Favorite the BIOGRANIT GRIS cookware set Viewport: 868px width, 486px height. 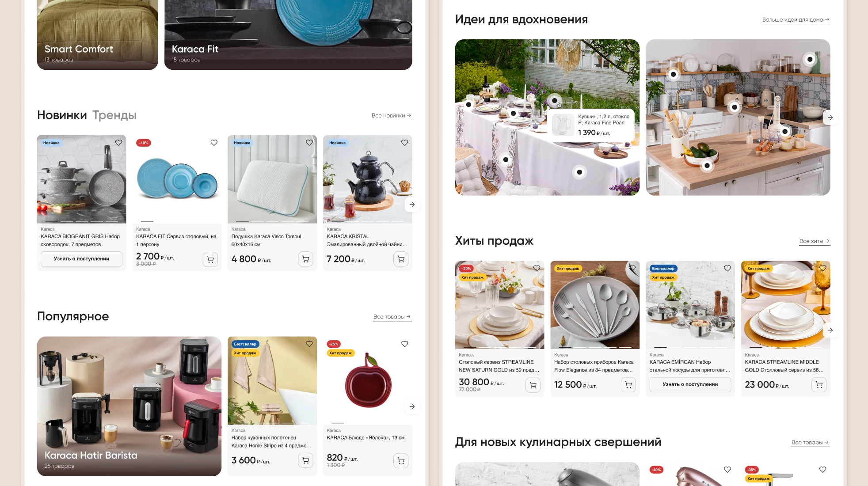(x=118, y=143)
